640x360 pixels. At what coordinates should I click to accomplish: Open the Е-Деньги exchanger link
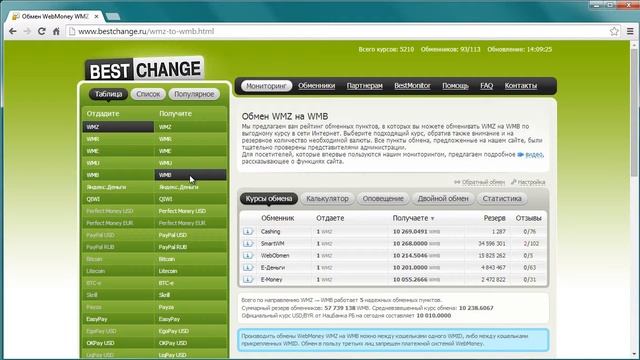pos(273,268)
